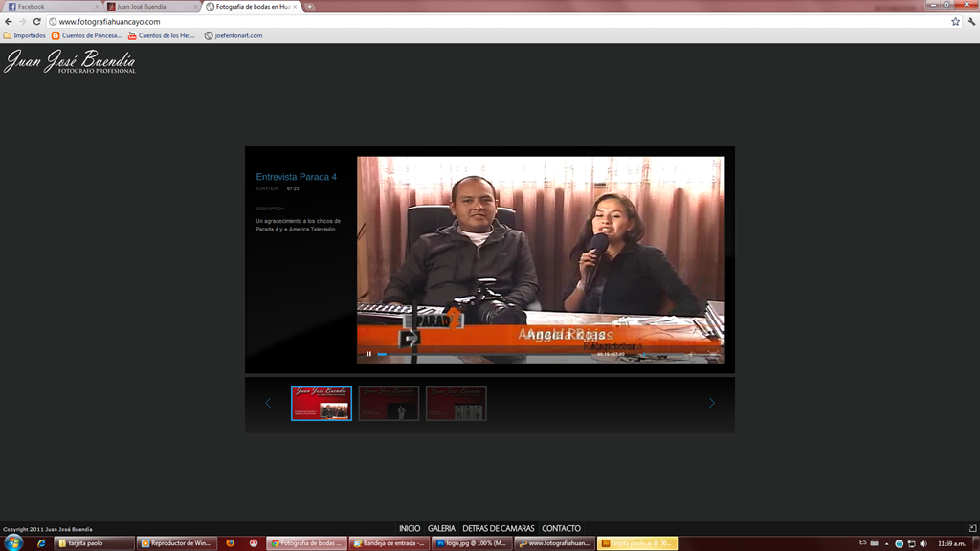This screenshot has height=551, width=980.
Task: Switch to www.fotografiahuan... taskbar window
Action: coord(554,543)
